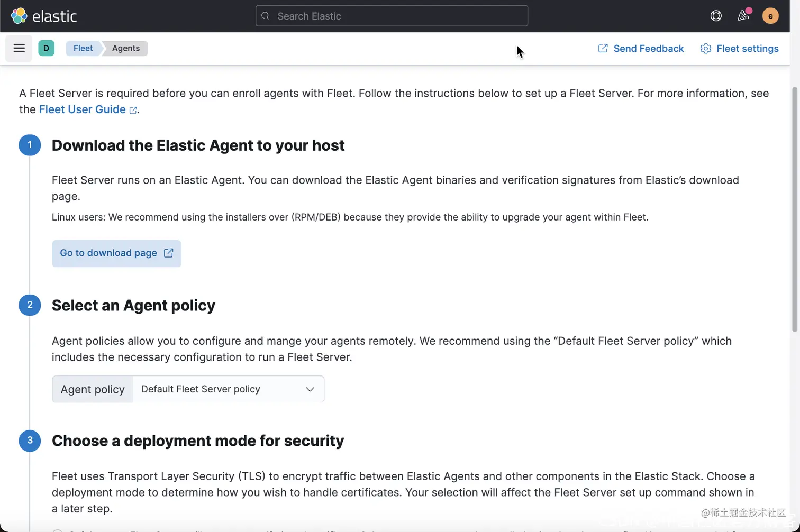
Task: Open the help lifebuoy icon
Action: (x=716, y=16)
